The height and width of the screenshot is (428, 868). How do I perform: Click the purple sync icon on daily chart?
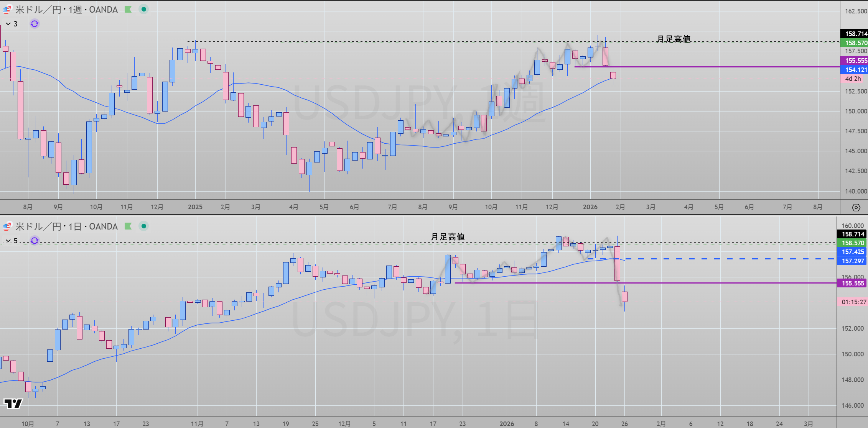pos(35,241)
